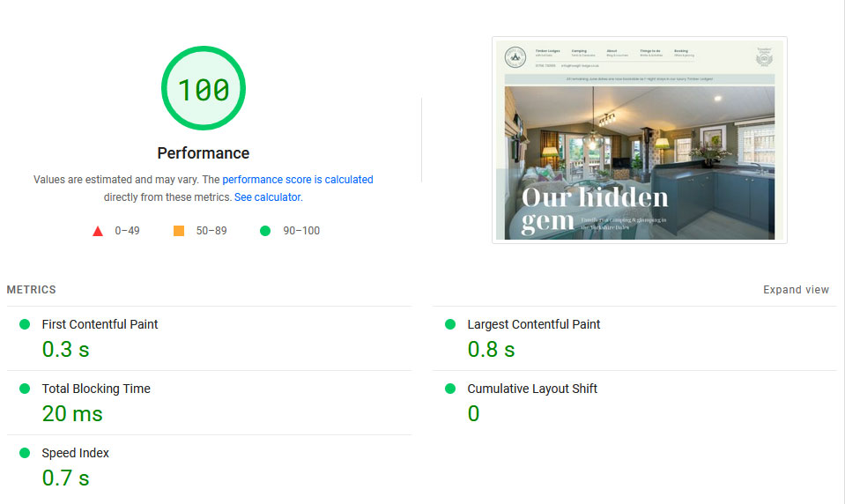Expand the Largest Contentful Paint metric
Viewport: 845px width, 504px height.
pyautogui.click(x=634, y=338)
